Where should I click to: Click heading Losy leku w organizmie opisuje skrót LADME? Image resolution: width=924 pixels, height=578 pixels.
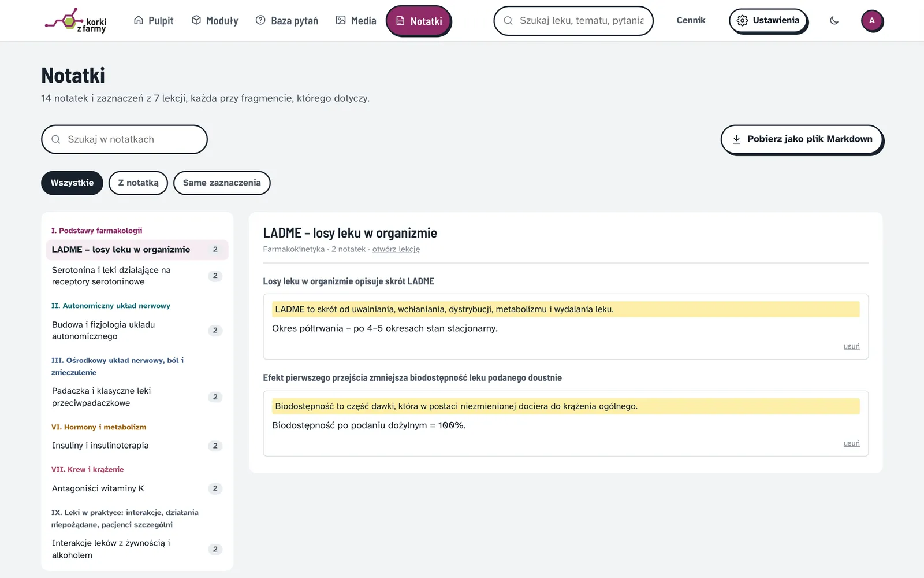348,281
